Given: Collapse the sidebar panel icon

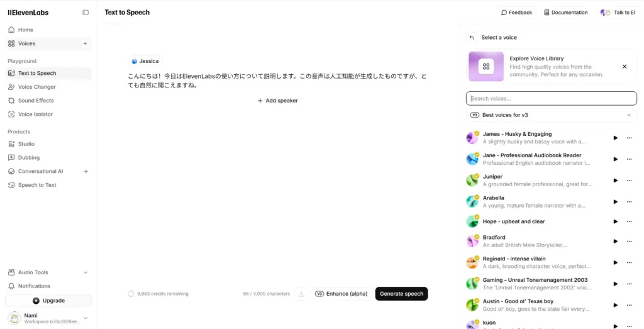Looking at the screenshot, I should 86,13.
